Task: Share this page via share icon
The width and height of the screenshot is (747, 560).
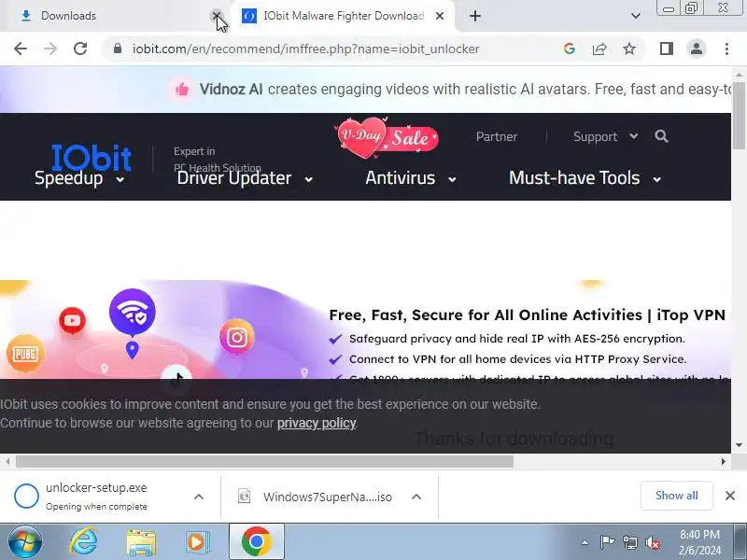Action: (x=599, y=49)
